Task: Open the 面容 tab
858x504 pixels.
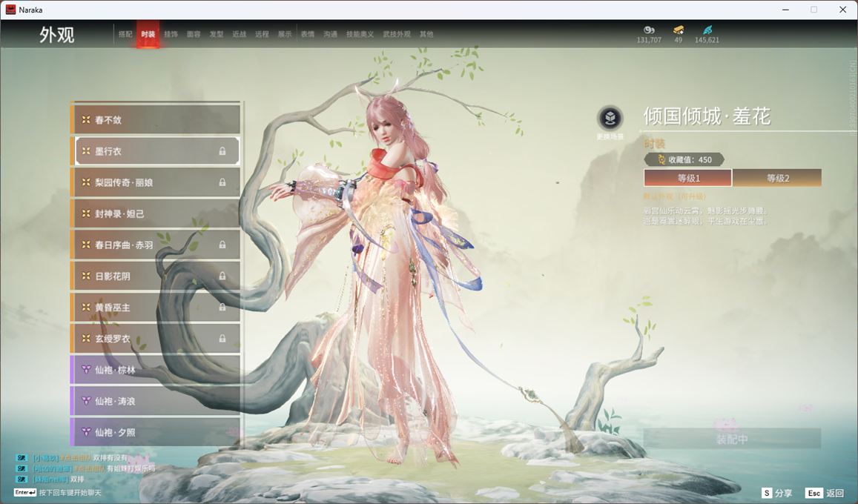Action: coord(194,34)
